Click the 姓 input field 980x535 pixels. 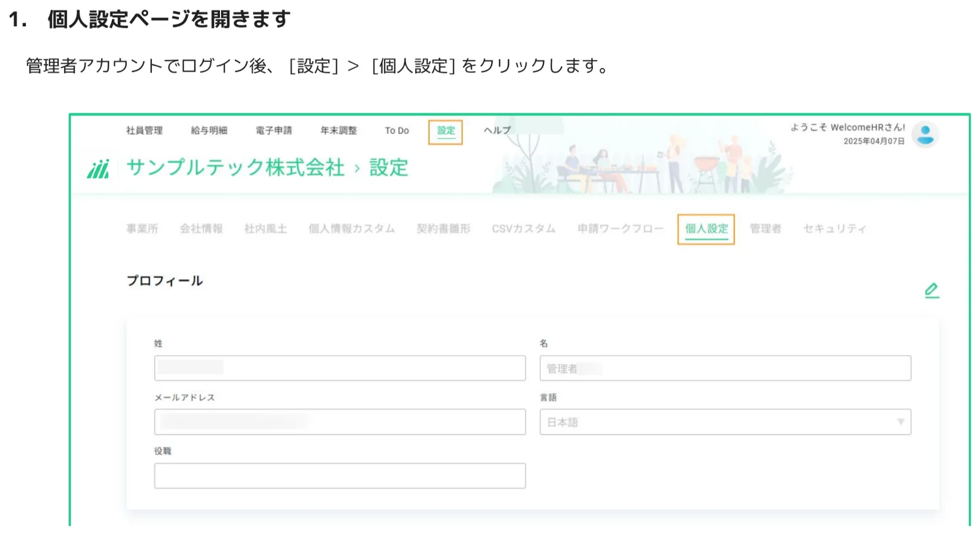[340, 368]
